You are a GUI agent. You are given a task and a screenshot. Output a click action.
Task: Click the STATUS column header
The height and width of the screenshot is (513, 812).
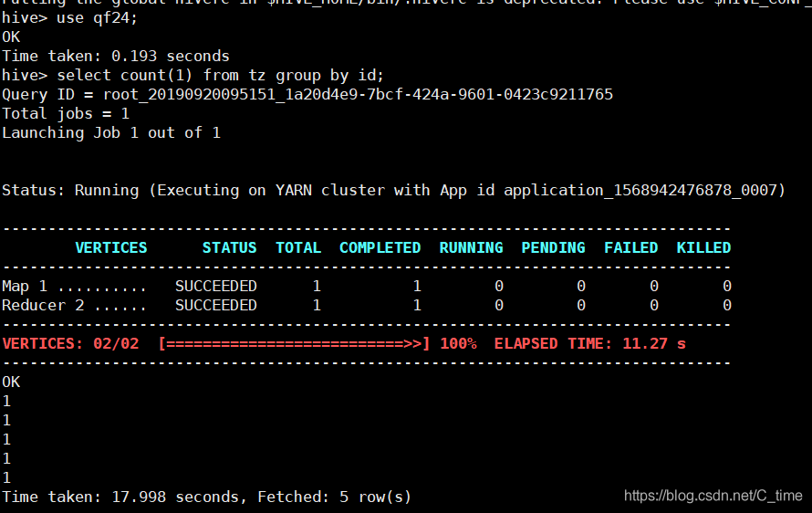[229, 247]
